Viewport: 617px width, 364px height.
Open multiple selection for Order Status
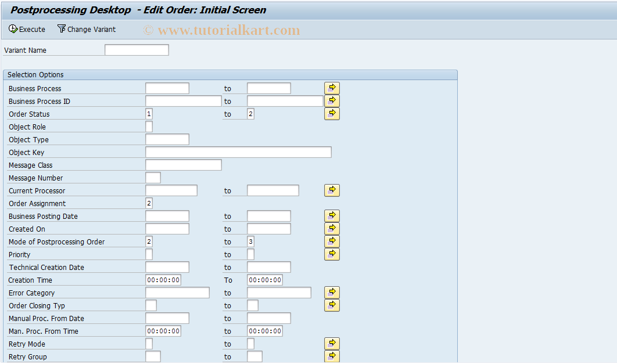(332, 113)
